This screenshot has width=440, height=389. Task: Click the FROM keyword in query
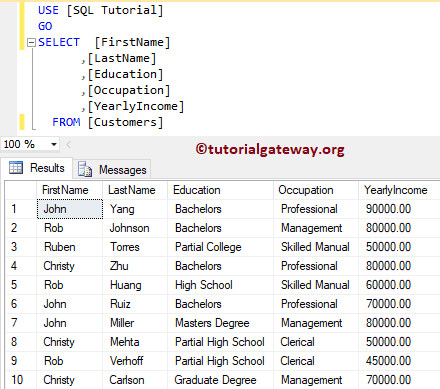[x=66, y=122]
